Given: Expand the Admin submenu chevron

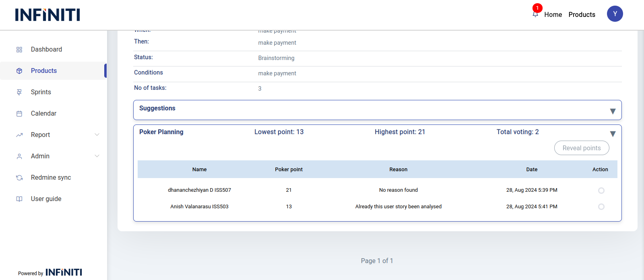Looking at the screenshot, I should point(97,156).
